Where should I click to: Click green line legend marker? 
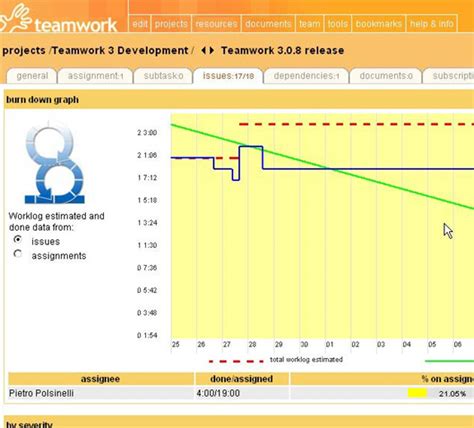(x=449, y=361)
